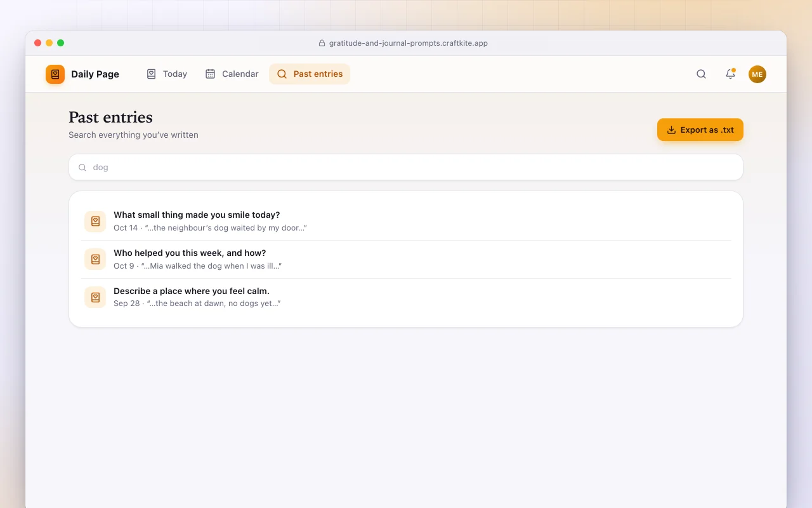Click Export as .txt button
This screenshot has height=508, width=812.
(x=700, y=130)
